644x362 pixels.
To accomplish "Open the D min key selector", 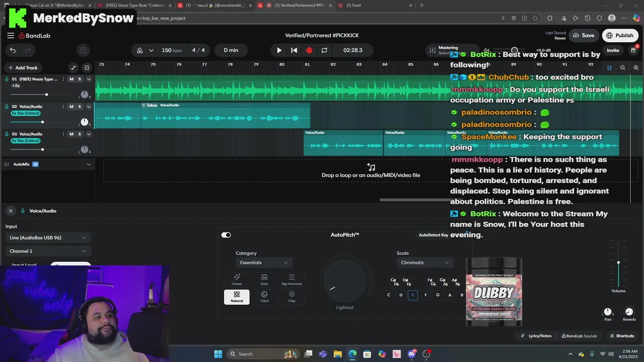I will pos(231,50).
